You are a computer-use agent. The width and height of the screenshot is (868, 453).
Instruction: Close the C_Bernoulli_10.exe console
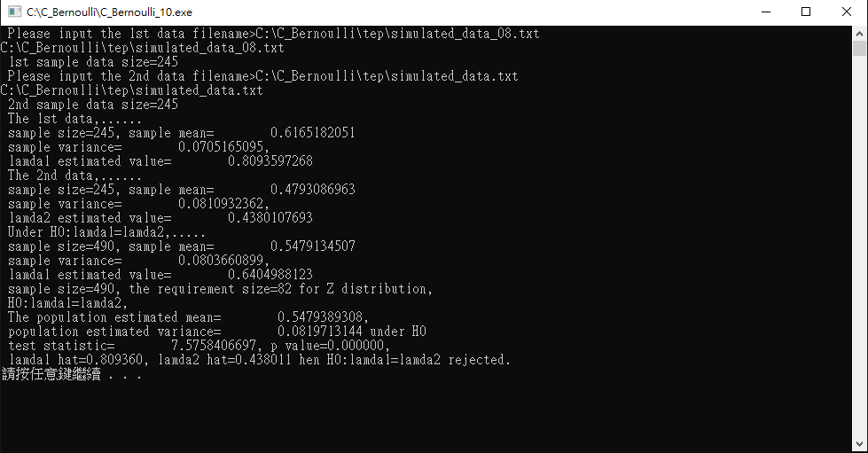coord(847,12)
